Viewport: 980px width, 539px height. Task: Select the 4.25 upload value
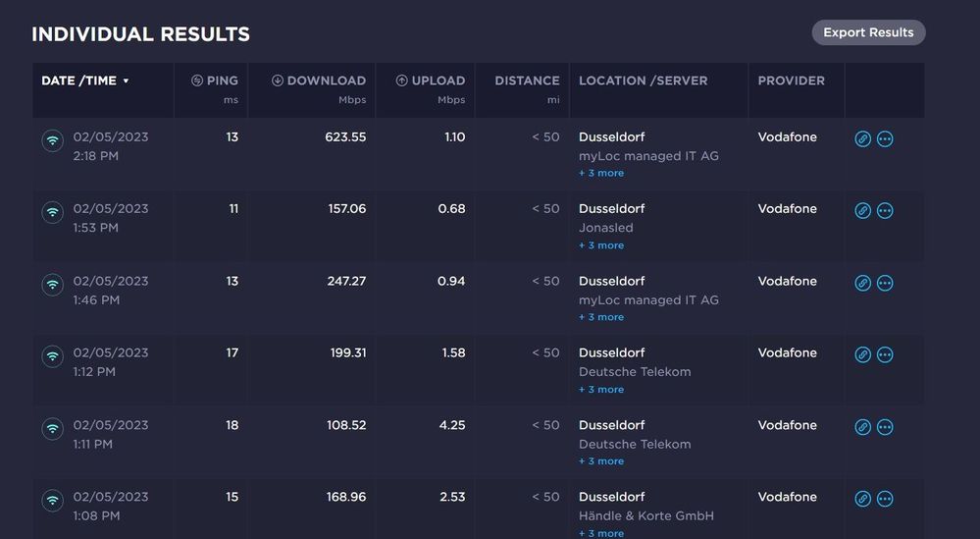(x=452, y=425)
